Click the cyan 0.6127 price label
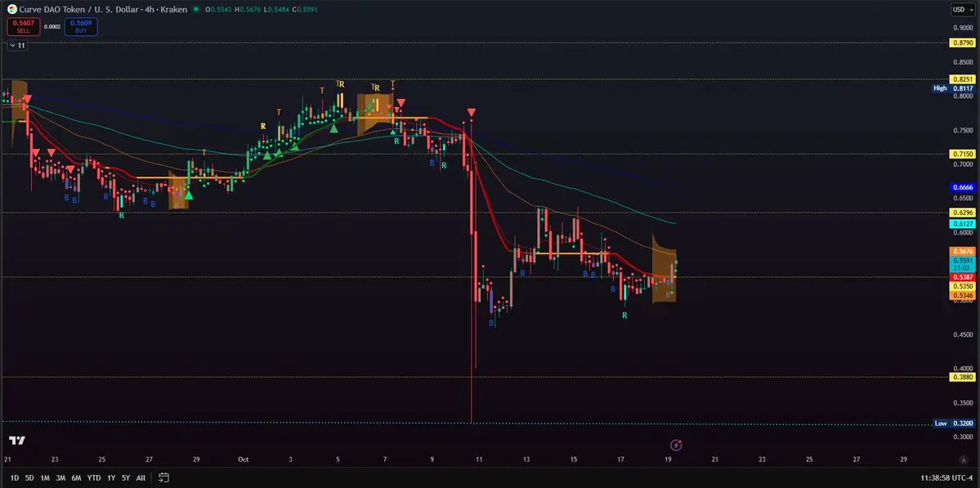Image resolution: width=980 pixels, height=488 pixels. tap(961, 224)
